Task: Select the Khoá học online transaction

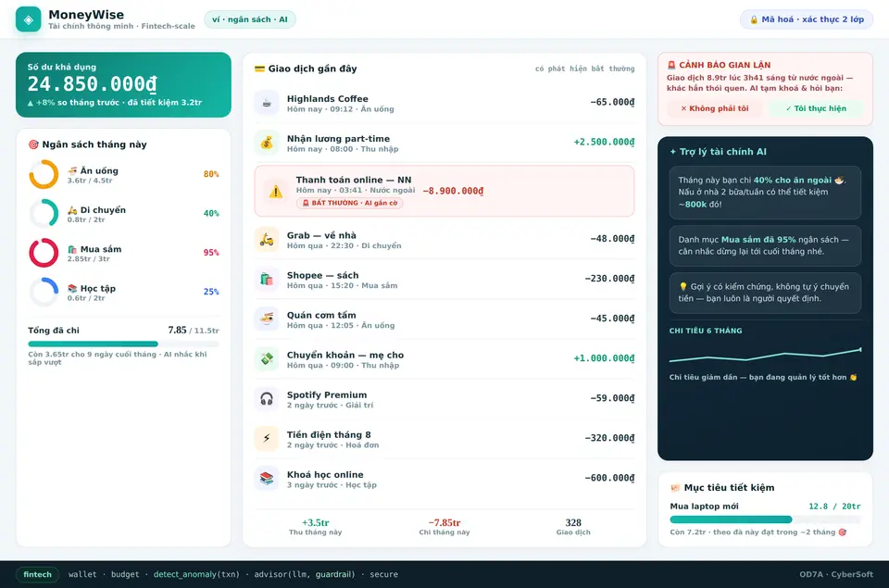Action: (x=444, y=479)
